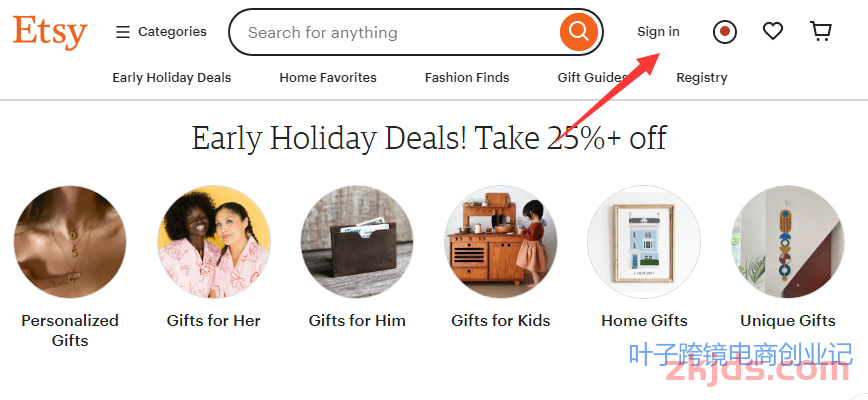The image size is (868, 400).
Task: Click the Gifts for Him wallet image
Action: coord(357,242)
